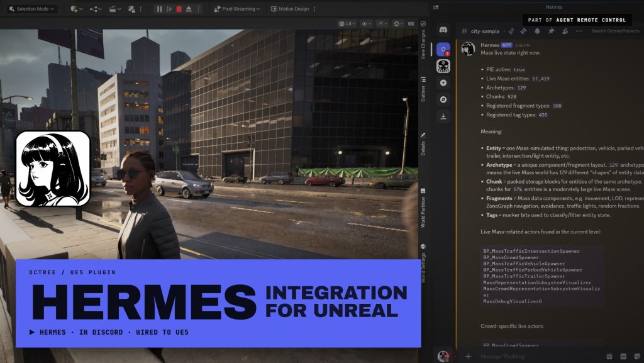Click the Discover servers compass icon
The width and height of the screenshot is (644, 363).
443,99
